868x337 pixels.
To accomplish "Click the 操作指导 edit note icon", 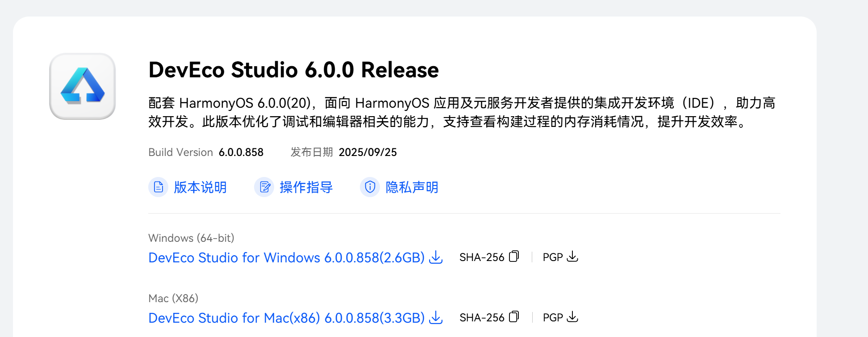I will coord(264,187).
